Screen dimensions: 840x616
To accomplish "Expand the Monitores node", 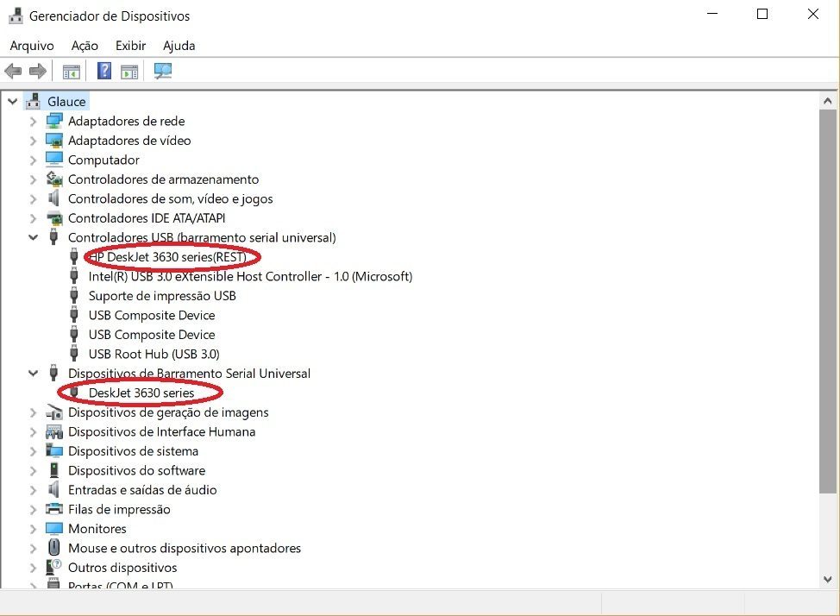I will pyautogui.click(x=33, y=529).
